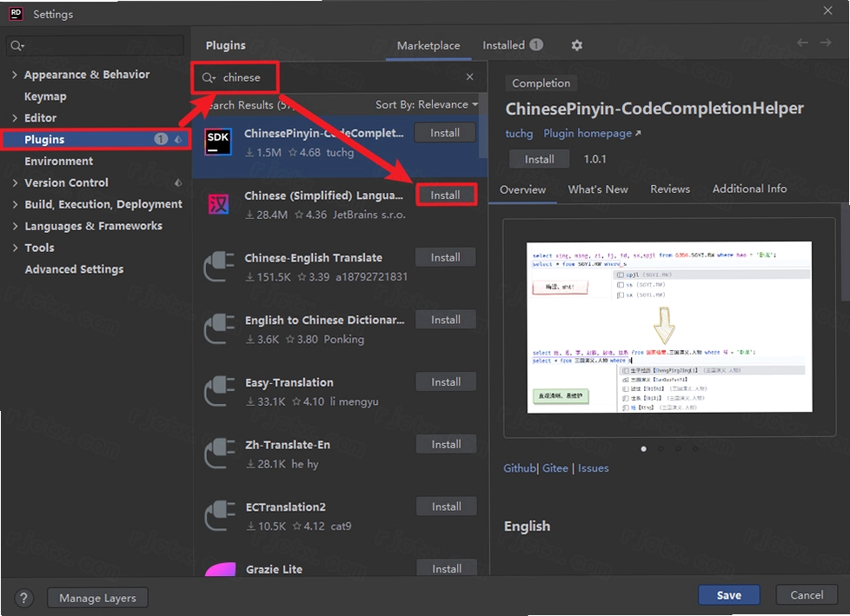Click the Zh-Translate-En plug icon
Viewport: 850px width, 616px height.
219,454
